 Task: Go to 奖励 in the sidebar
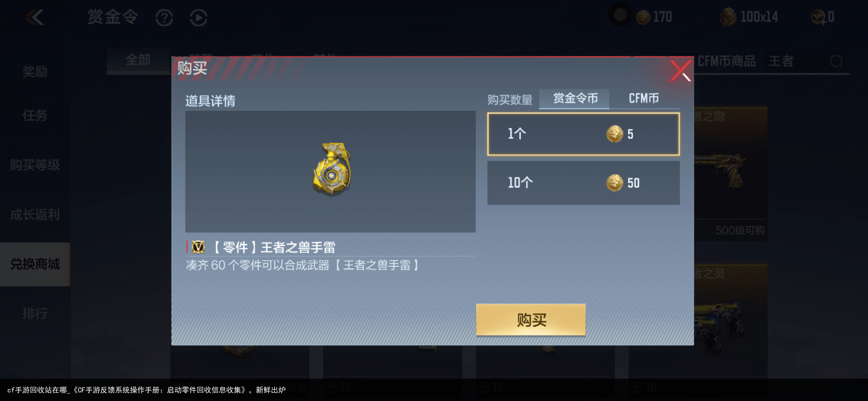(35, 71)
